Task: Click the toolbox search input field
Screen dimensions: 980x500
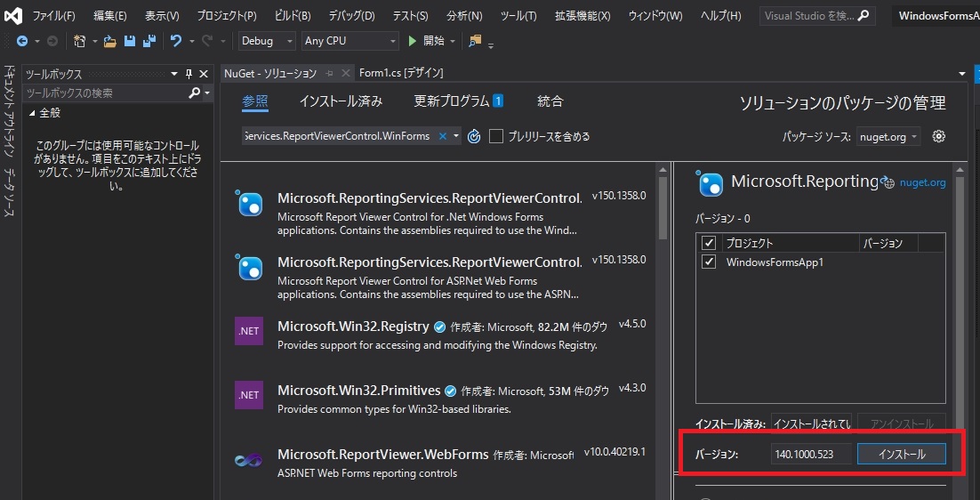Action: tap(105, 93)
